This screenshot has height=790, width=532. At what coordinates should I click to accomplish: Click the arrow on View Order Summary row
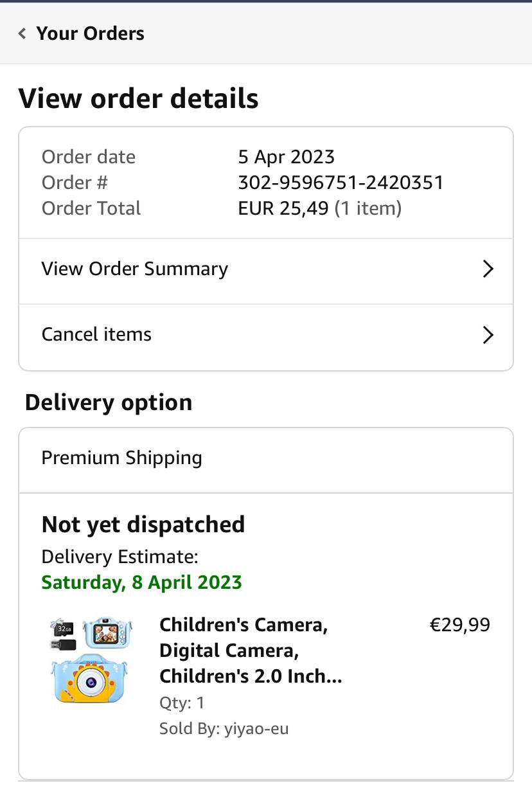click(488, 269)
